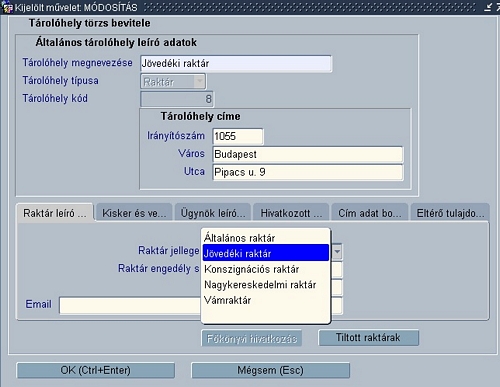Confirm with OK (Ctrl+Enter) button

(x=96, y=370)
